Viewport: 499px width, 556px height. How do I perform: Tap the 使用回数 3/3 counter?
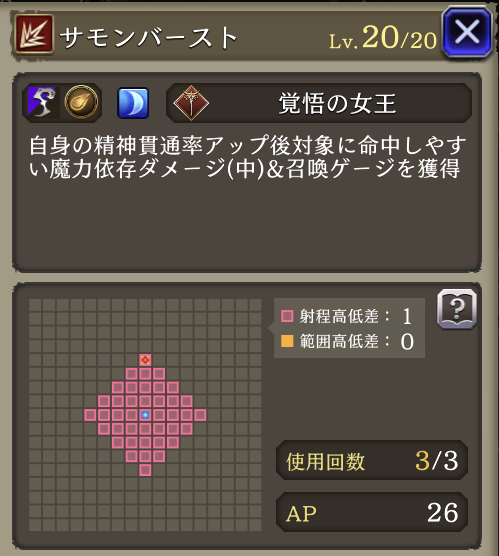tap(372, 461)
